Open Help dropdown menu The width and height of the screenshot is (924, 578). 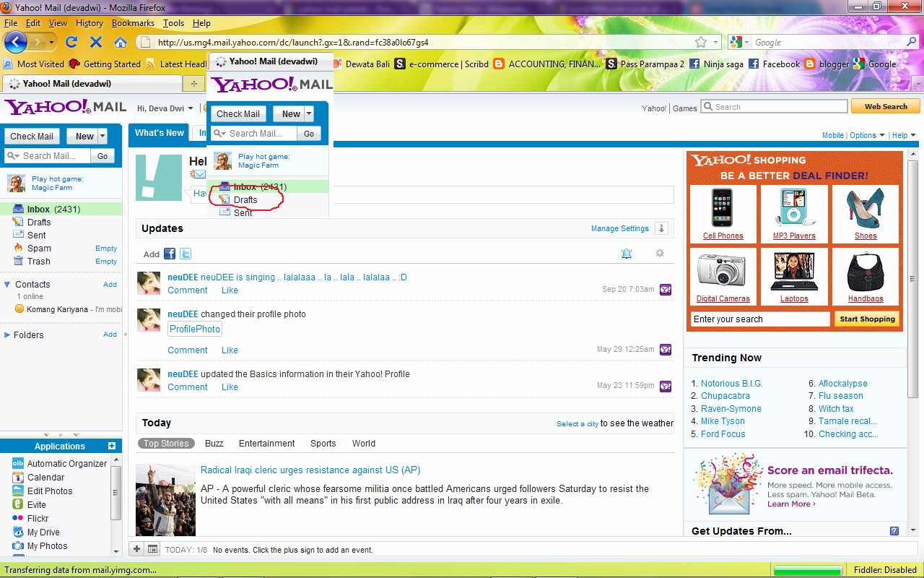pos(904,135)
